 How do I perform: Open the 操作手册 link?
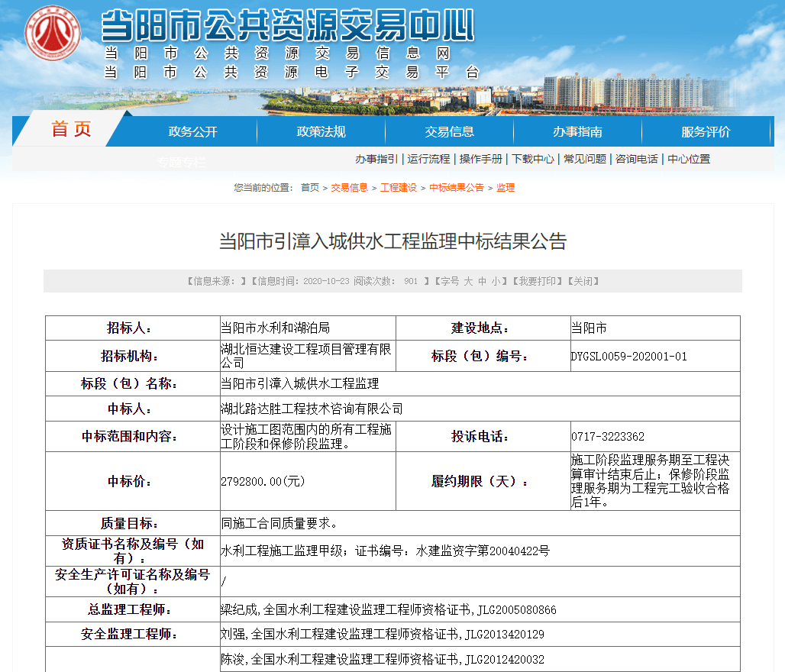(480, 159)
